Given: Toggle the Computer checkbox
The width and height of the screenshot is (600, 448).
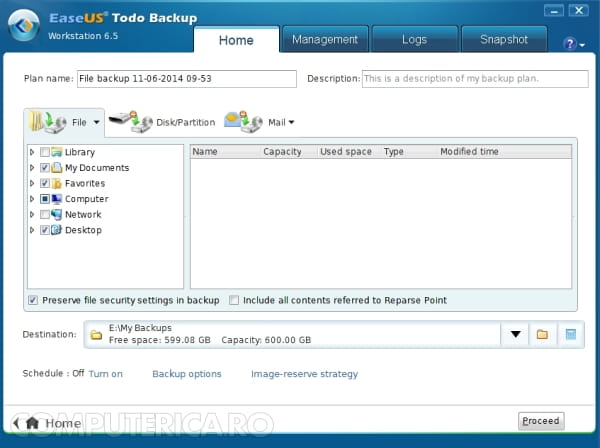Looking at the screenshot, I should pos(44,199).
